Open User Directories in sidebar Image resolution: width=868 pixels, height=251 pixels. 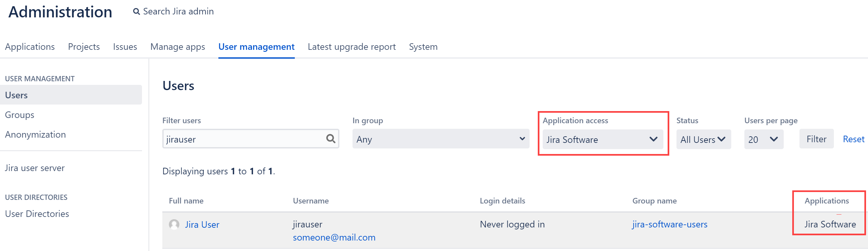point(37,214)
